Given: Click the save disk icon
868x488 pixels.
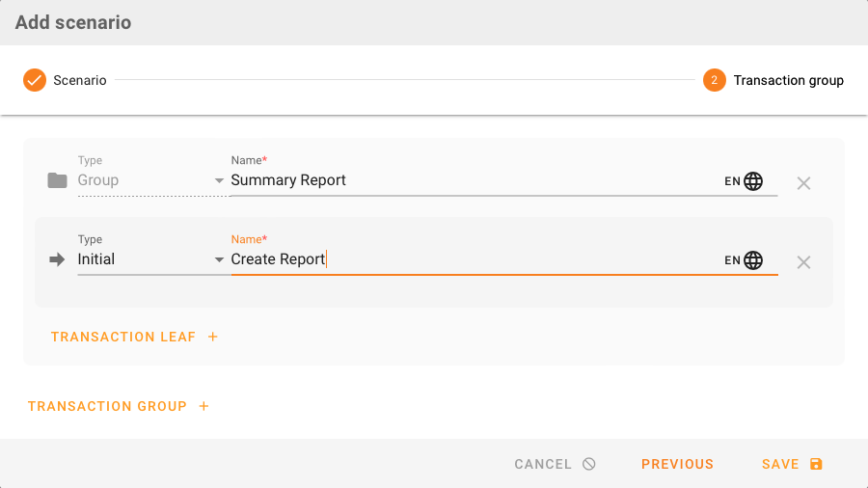Looking at the screenshot, I should pos(816,464).
